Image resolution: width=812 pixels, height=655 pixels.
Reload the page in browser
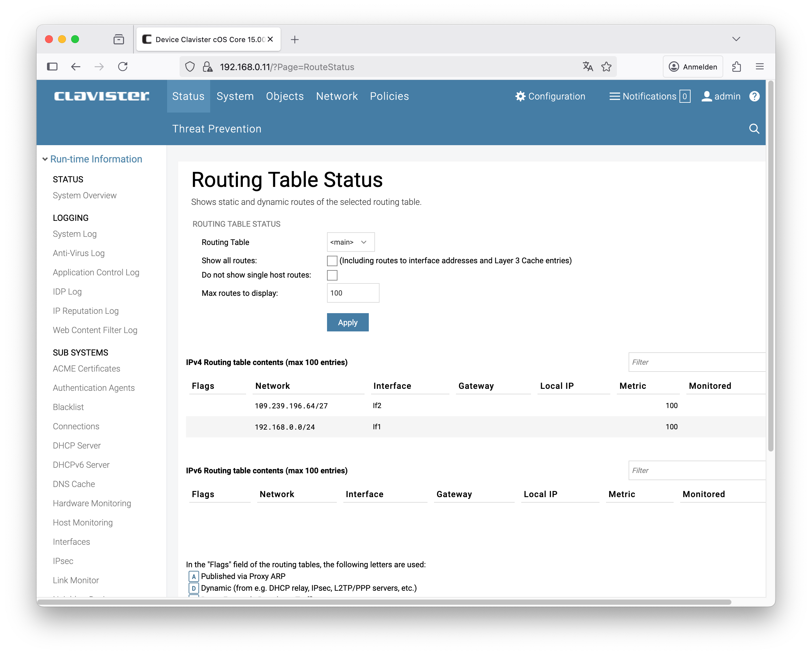(123, 67)
